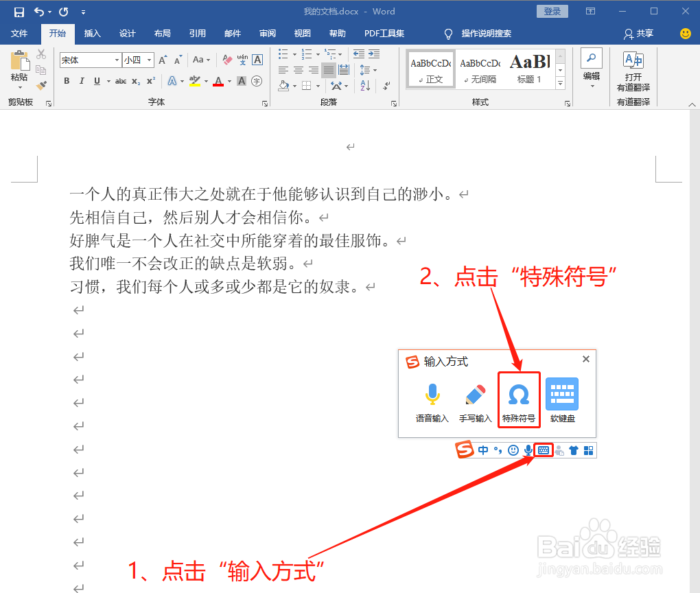Toggle the strikethrough formatting option
Viewport: 700px width, 593px height.
point(122,81)
